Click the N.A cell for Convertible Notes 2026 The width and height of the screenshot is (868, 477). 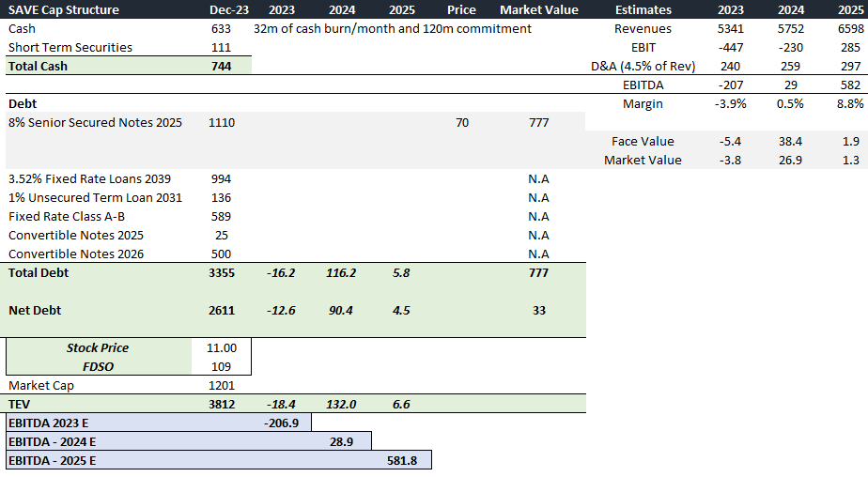pyautogui.click(x=538, y=254)
